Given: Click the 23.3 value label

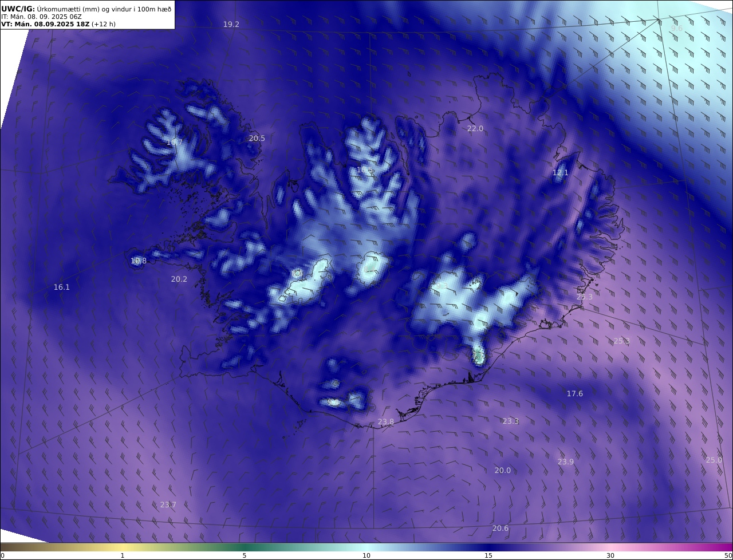Looking at the screenshot, I should 511,421.
